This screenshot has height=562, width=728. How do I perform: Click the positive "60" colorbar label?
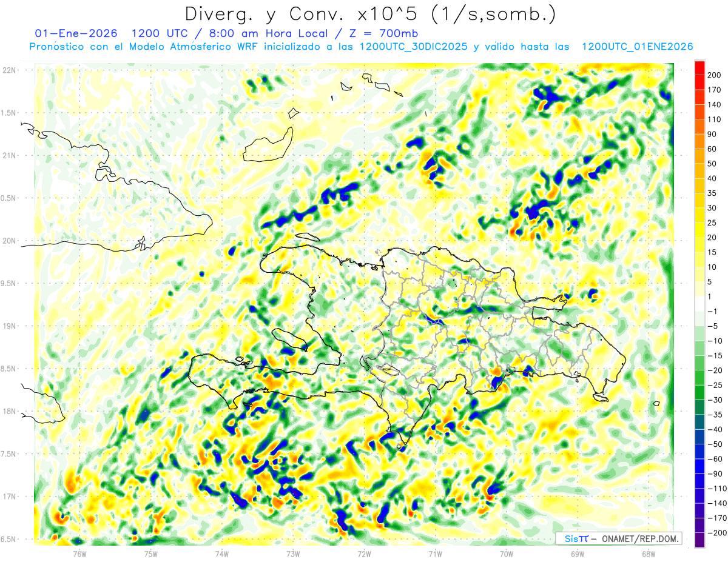[713, 149]
